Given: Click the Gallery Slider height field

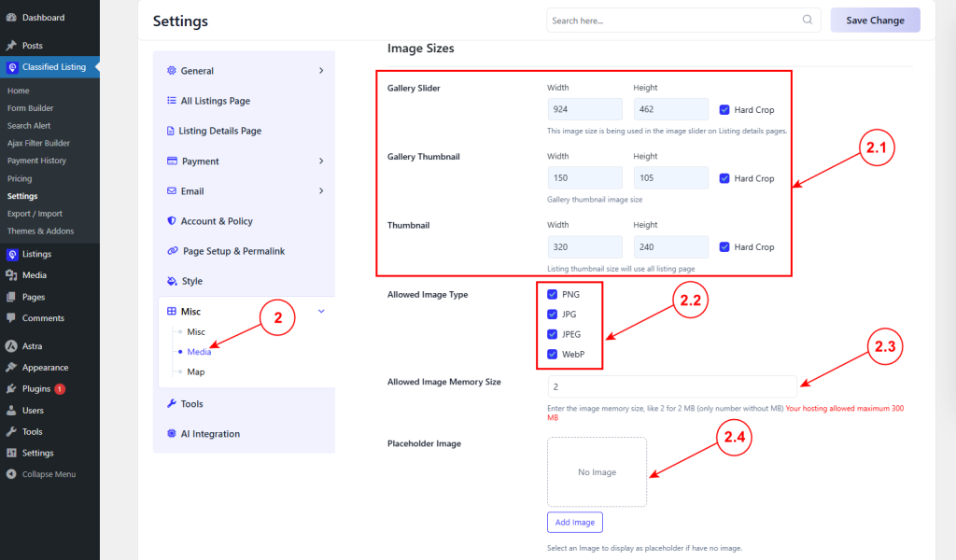Looking at the screenshot, I should pos(670,109).
